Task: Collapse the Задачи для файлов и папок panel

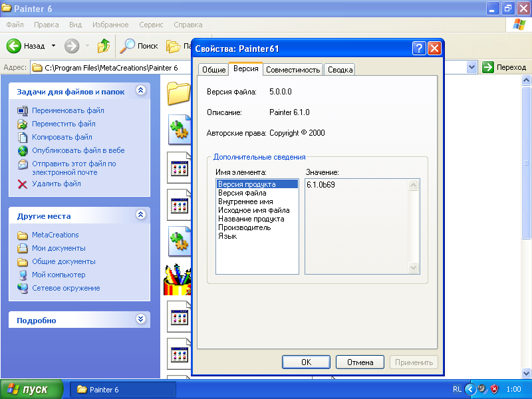Action: pyautogui.click(x=140, y=90)
